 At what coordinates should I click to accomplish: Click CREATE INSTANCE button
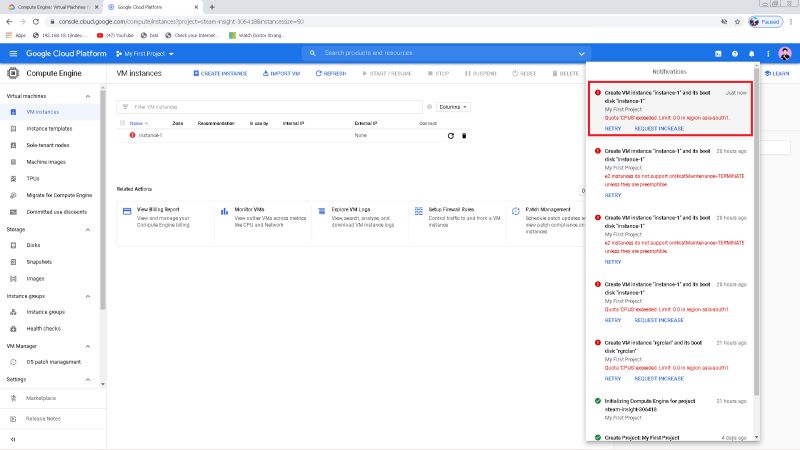[220, 73]
